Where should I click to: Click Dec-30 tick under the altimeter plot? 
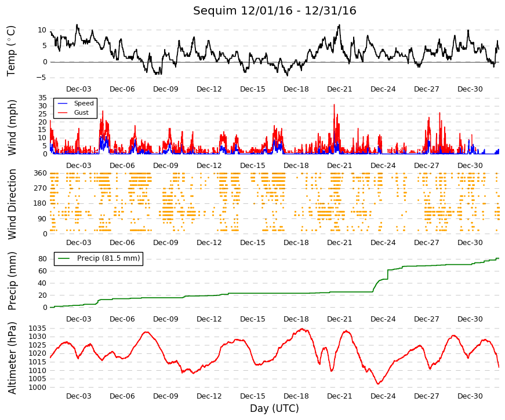pyautogui.click(x=470, y=396)
